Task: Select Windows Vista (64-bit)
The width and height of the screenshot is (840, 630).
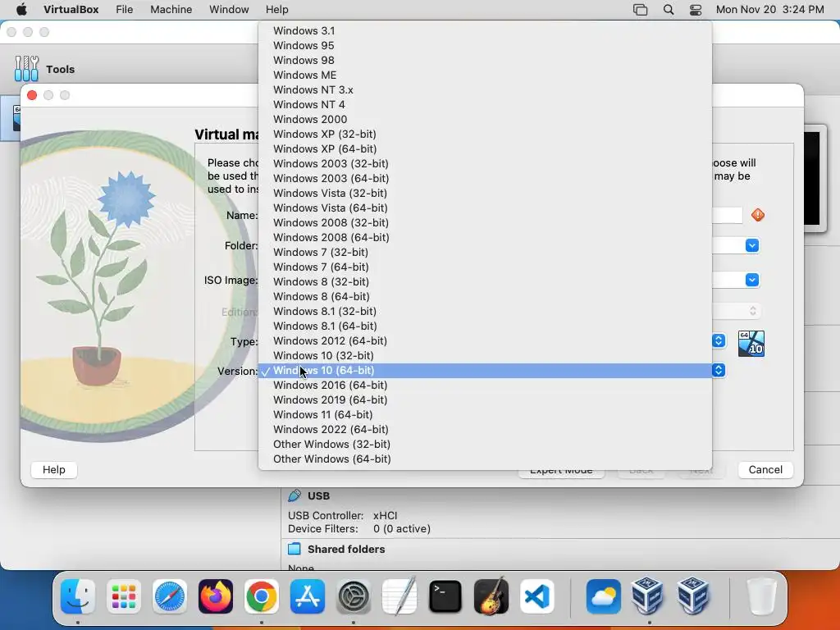Action: (485, 208)
